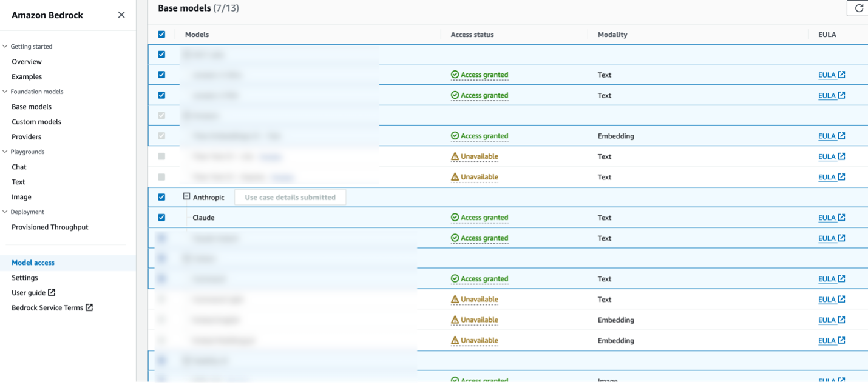Open the Bedrock Service Terms link

(x=52, y=307)
